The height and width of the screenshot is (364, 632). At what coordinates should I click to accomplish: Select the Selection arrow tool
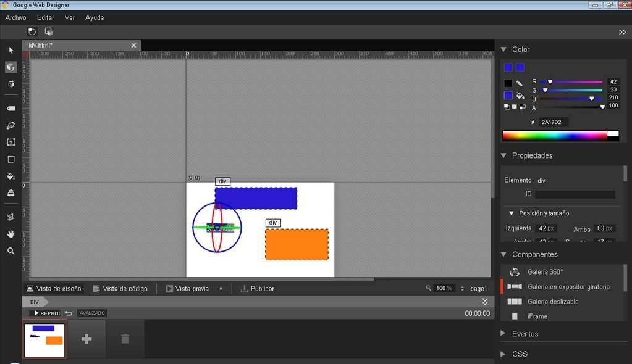coord(11,51)
